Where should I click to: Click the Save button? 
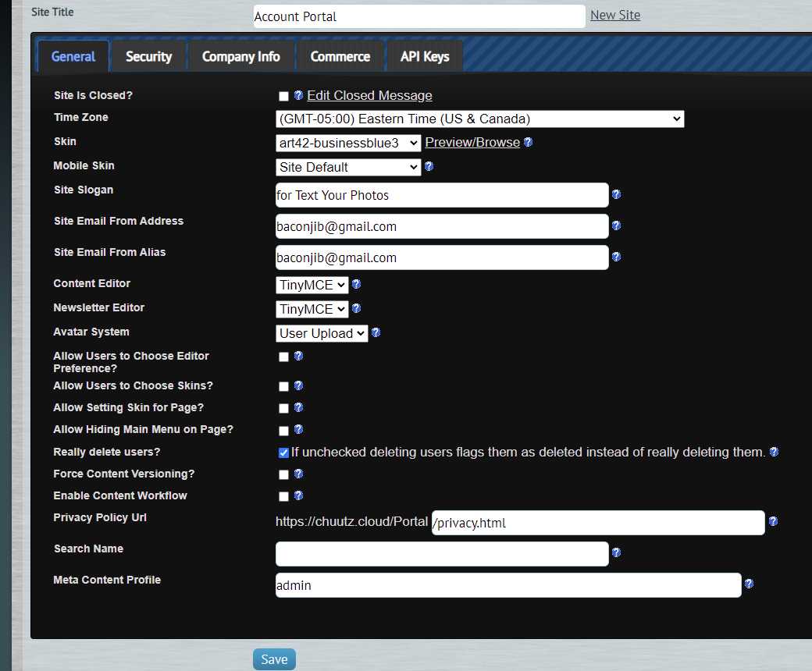click(274, 659)
